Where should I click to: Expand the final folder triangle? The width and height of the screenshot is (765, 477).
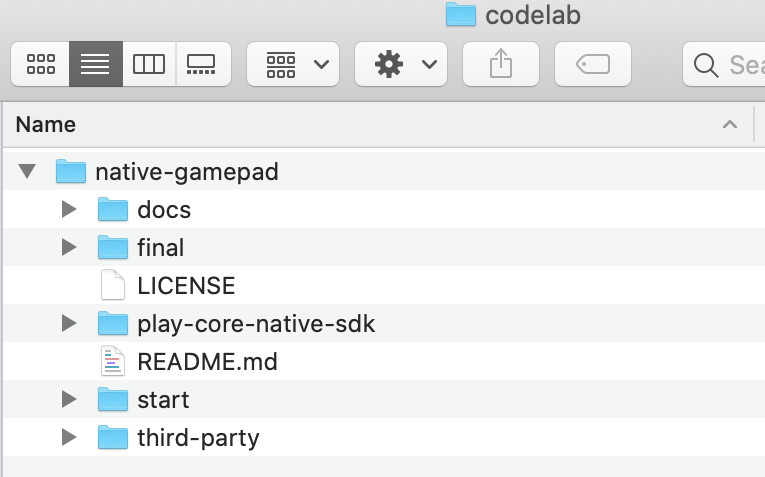click(68, 248)
